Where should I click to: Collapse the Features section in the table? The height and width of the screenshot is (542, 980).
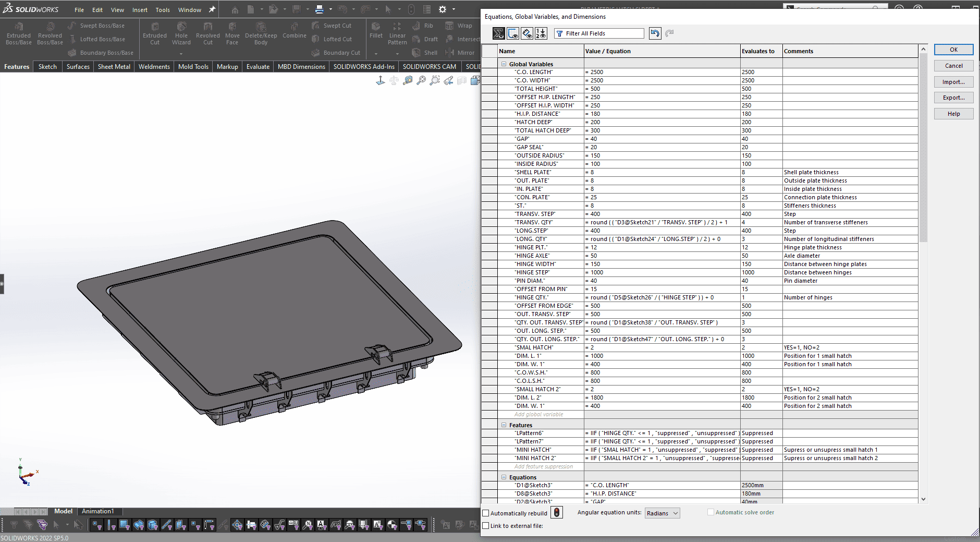tap(504, 425)
